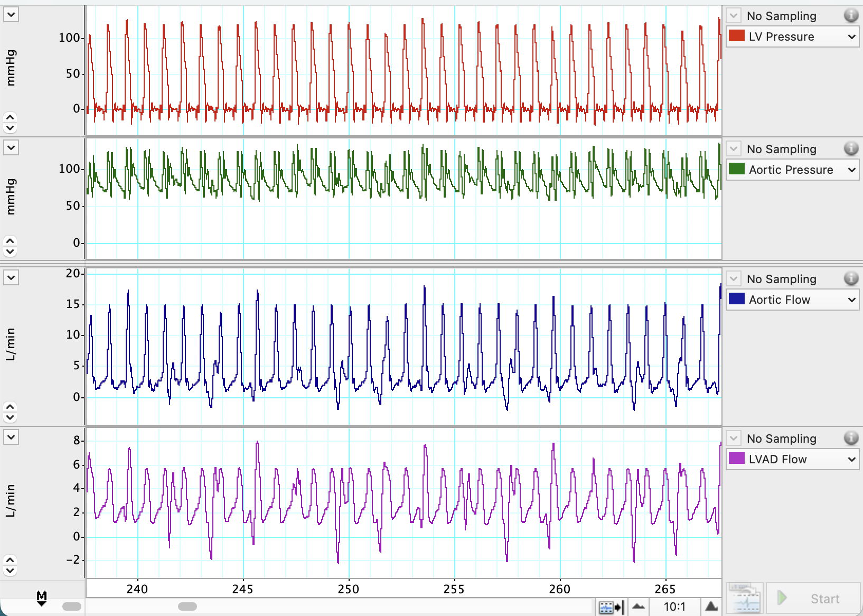
Task: Increase Aortic Pressure amplitude scale with up arrow
Action: 11,241
